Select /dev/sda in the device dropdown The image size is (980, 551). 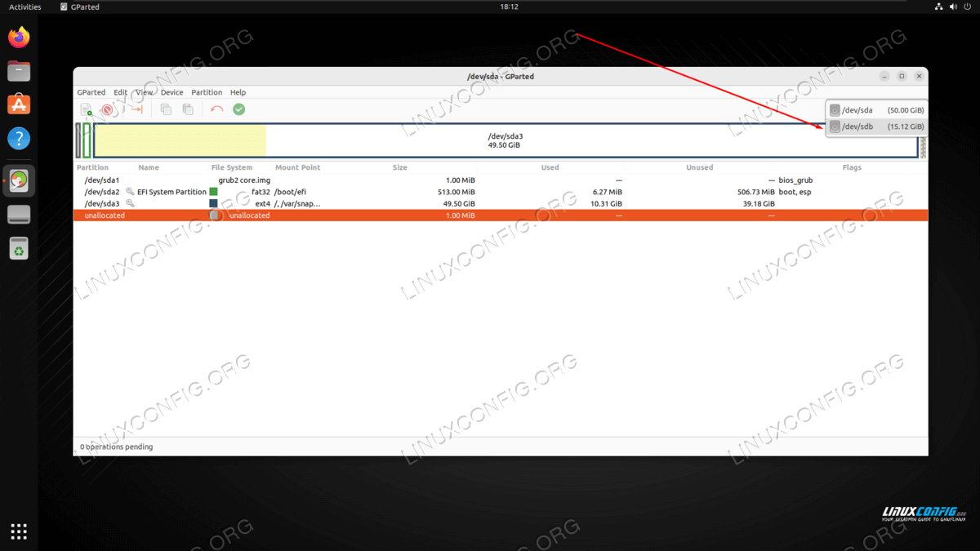pos(877,110)
